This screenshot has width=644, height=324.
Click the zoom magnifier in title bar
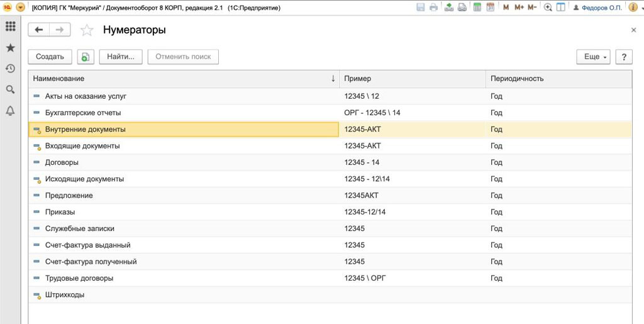click(x=548, y=8)
